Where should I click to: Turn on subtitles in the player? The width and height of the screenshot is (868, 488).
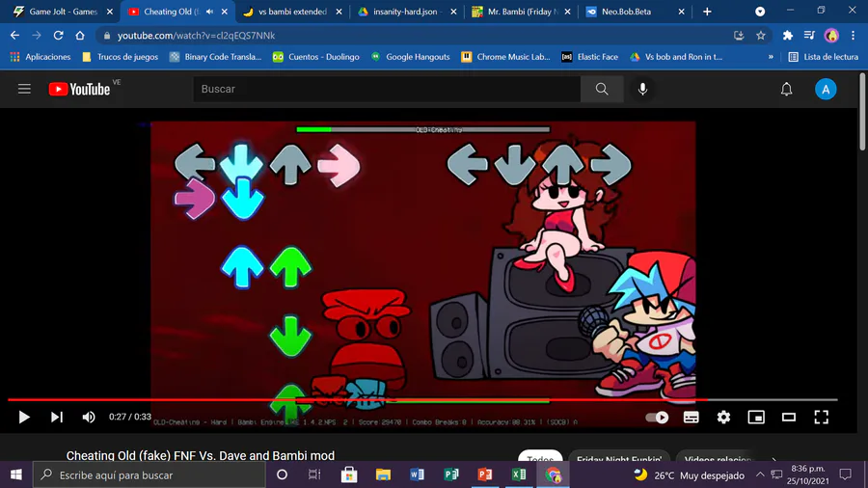tap(691, 418)
